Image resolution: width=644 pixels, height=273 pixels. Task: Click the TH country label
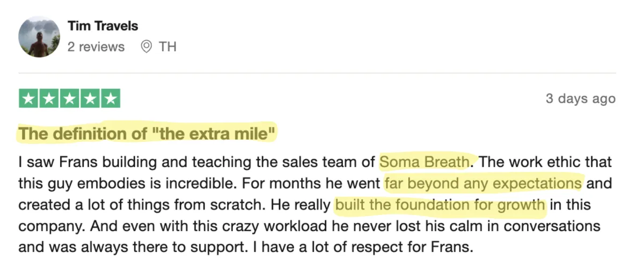click(x=167, y=47)
